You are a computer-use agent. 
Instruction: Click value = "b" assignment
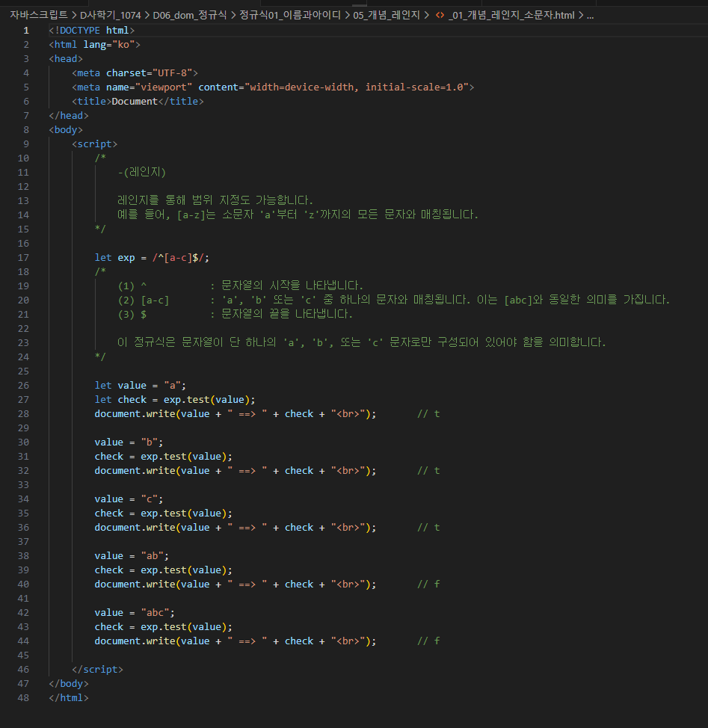tap(129, 442)
